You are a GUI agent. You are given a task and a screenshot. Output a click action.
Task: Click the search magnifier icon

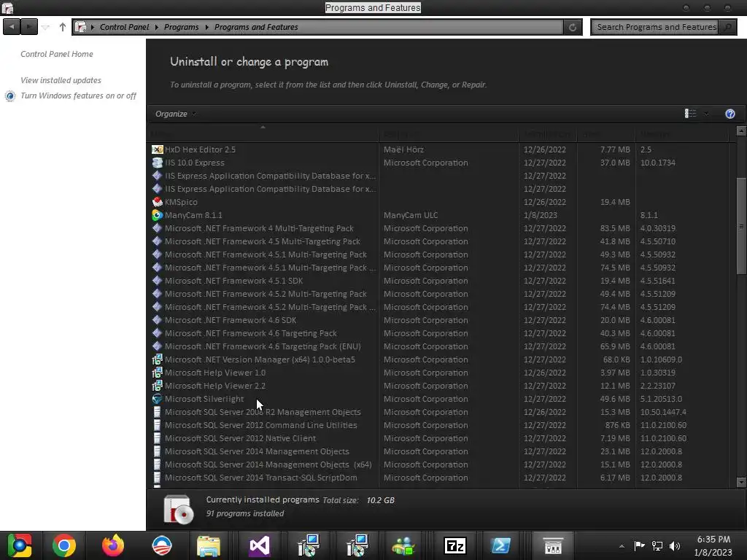[x=727, y=27]
